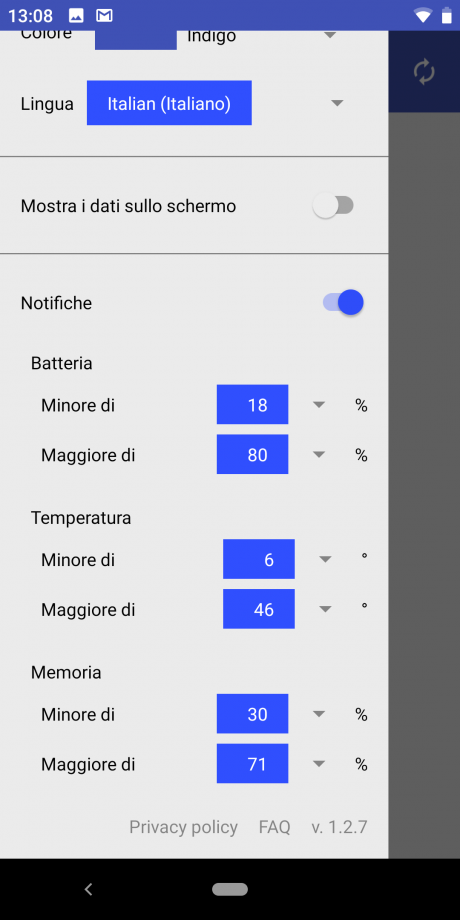Open the Colore Indigo dropdown arrow

click(330, 35)
